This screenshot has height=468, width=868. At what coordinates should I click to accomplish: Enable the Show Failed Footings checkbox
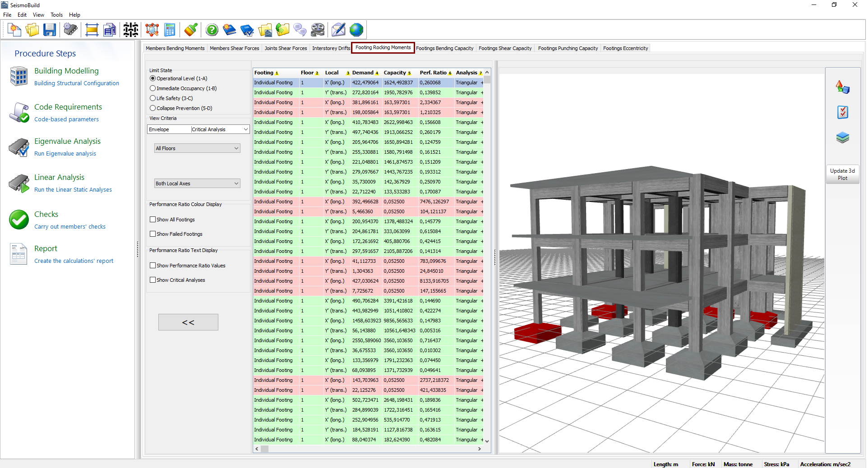click(x=153, y=234)
